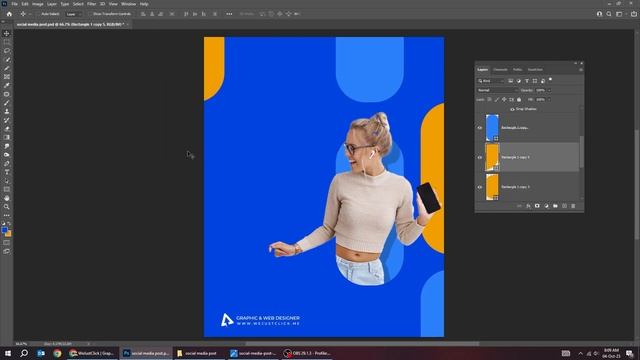Open options bar three-dots more menu
Viewport: 640px width, 360px height.
tap(229, 14)
